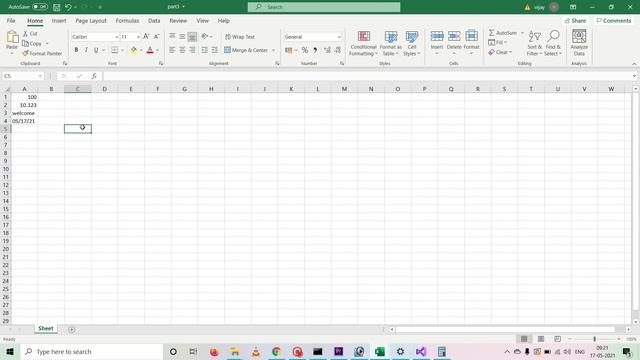640x360 pixels.
Task: Apply percent style
Action: tap(305, 50)
